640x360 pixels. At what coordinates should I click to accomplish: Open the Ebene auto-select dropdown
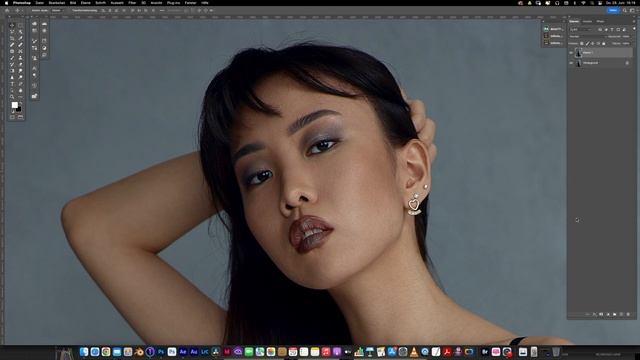(58, 10)
